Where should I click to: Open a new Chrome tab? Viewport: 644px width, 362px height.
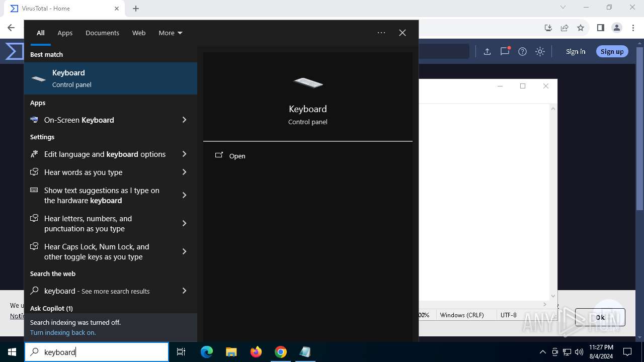coord(136,9)
